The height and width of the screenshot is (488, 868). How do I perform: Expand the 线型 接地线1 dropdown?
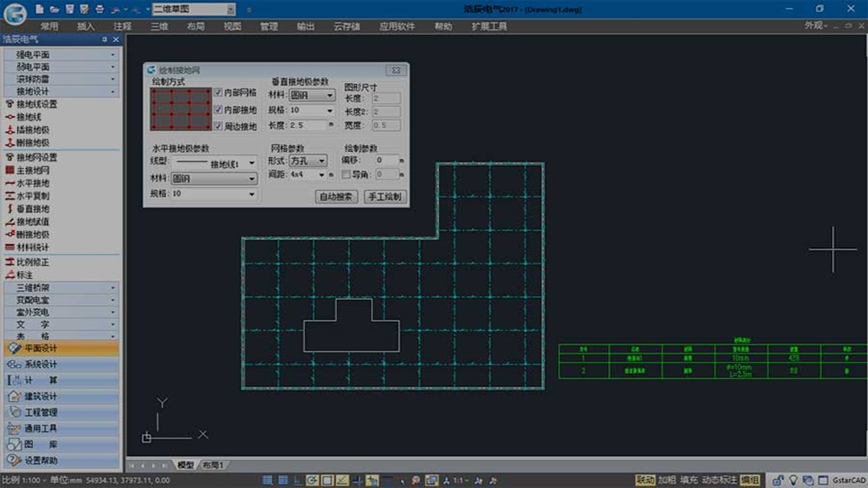pos(214,163)
